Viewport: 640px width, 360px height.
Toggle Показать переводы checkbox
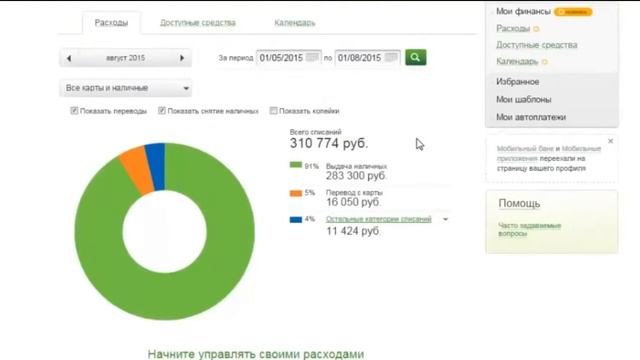(x=74, y=111)
